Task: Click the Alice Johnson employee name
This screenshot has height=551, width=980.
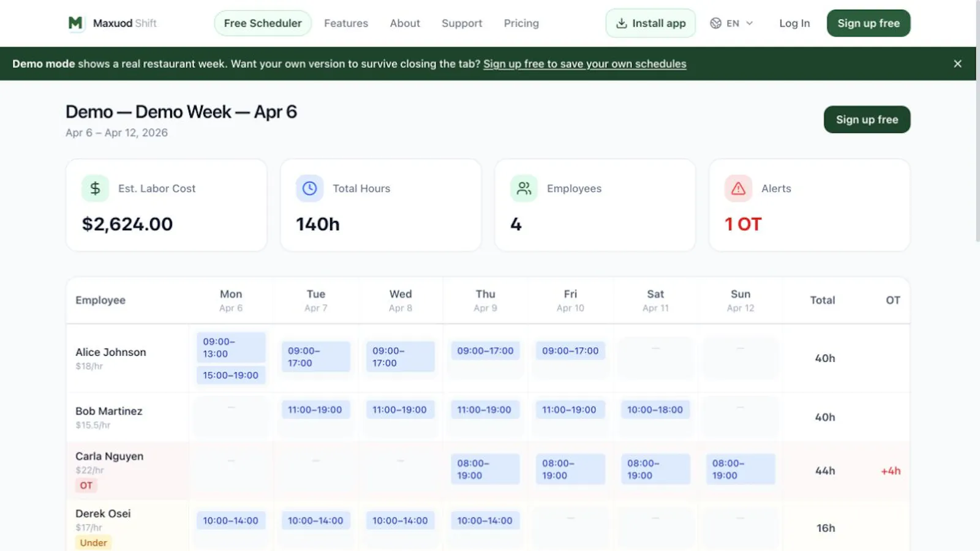Action: pos(111,352)
